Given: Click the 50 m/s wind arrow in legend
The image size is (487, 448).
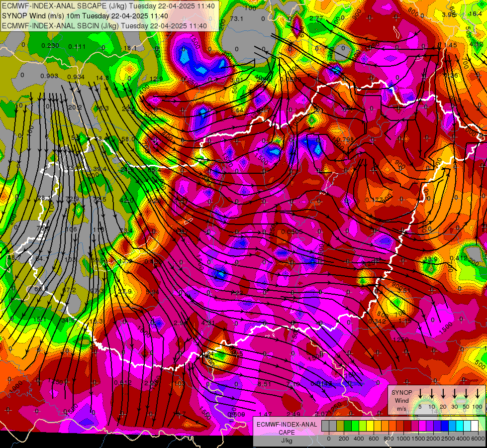Looking at the screenshot, I should pos(466,394).
